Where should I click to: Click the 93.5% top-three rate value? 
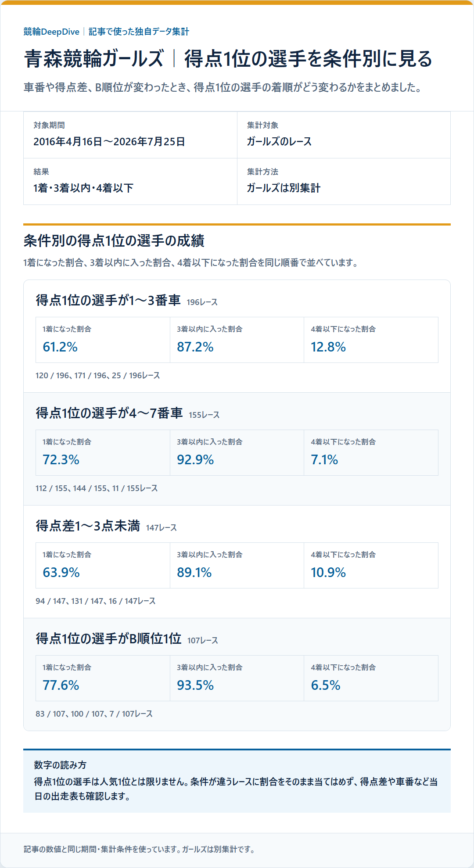(x=195, y=685)
